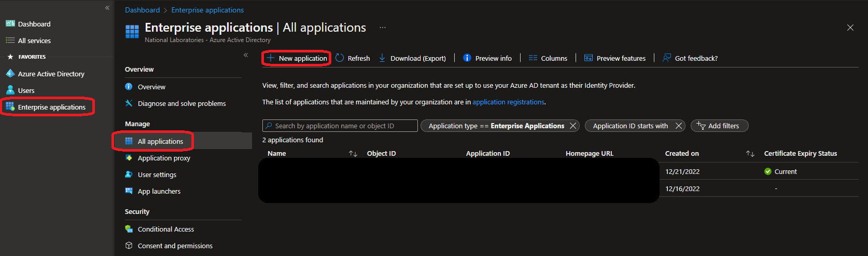This screenshot has height=256, width=868.
Task: Click Got feedback? icon
Action: 667,58
